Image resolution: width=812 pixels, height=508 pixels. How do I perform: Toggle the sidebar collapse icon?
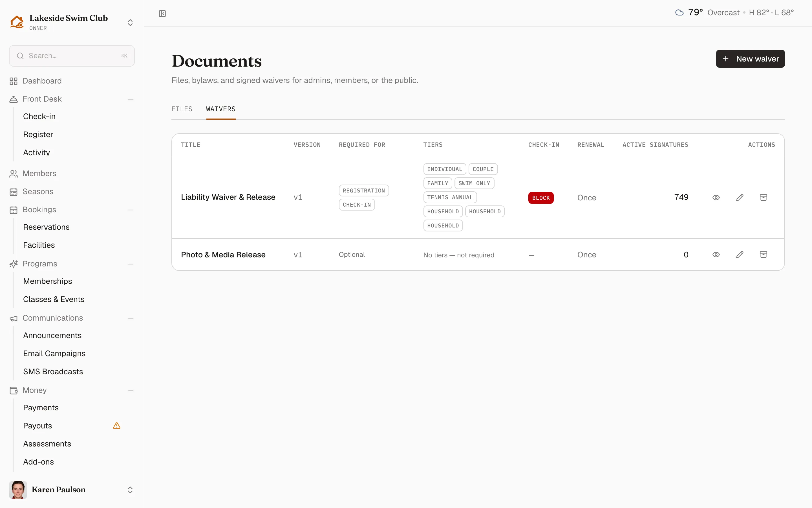click(162, 14)
